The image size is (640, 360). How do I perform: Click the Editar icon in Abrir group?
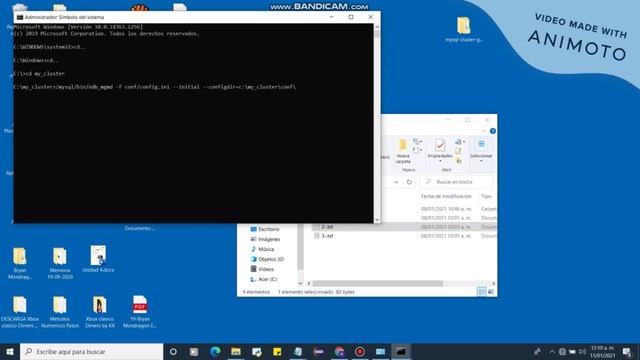tap(458, 151)
